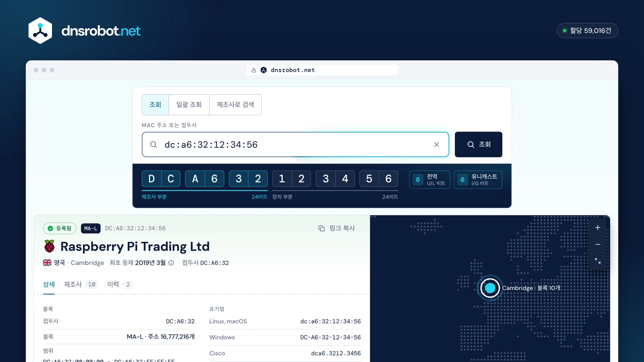The width and height of the screenshot is (644, 362).
Task: Select the 상세 tab
Action: 49,284
